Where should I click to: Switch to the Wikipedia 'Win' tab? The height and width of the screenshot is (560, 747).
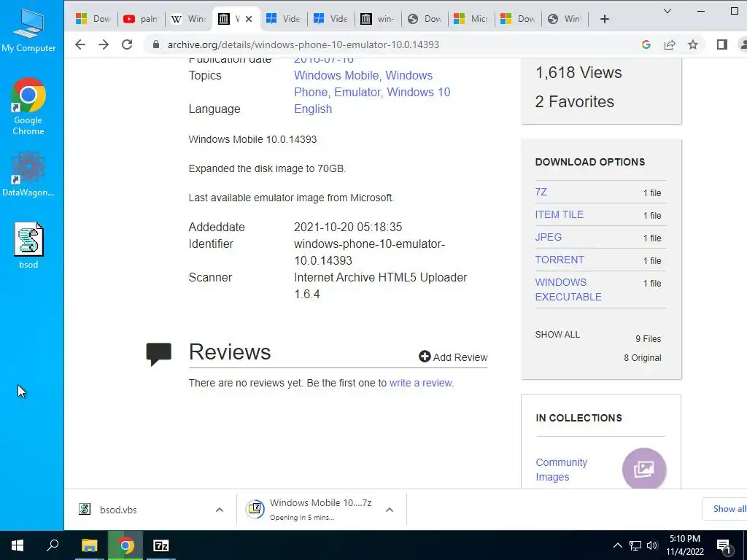point(189,19)
